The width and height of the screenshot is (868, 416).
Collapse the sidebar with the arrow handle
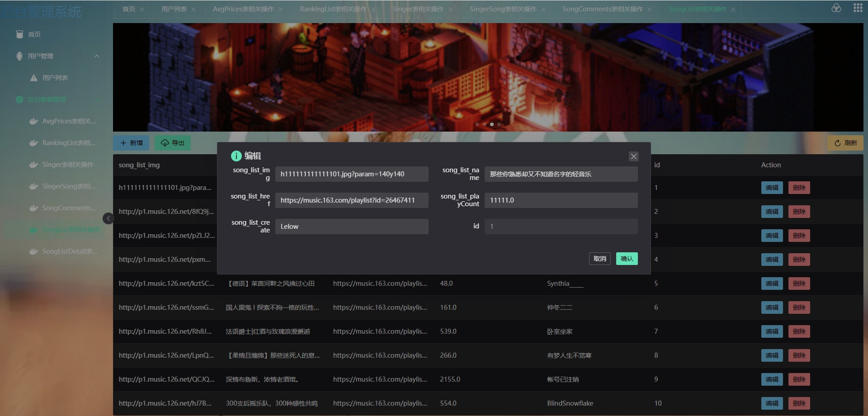(x=108, y=218)
